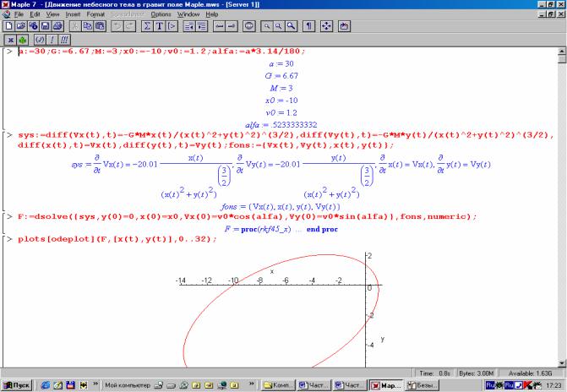The image size is (567, 392).
Task: Click the sys:=diff command input line
Action: (286, 140)
